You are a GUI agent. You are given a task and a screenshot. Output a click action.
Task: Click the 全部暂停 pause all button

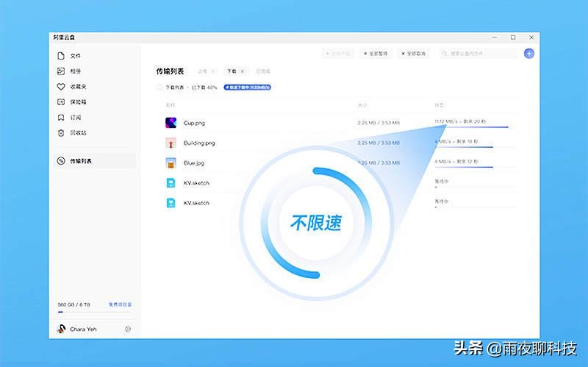pyautogui.click(x=376, y=54)
